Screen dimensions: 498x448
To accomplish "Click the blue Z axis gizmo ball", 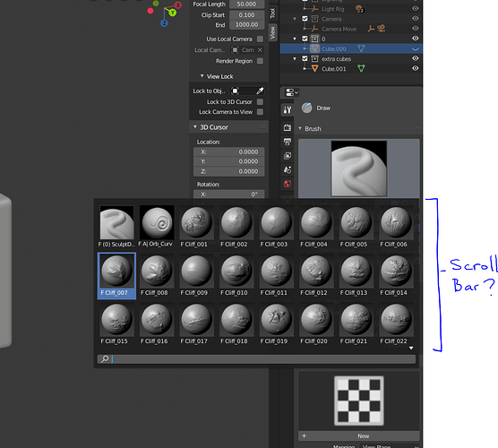I will coord(164,23).
